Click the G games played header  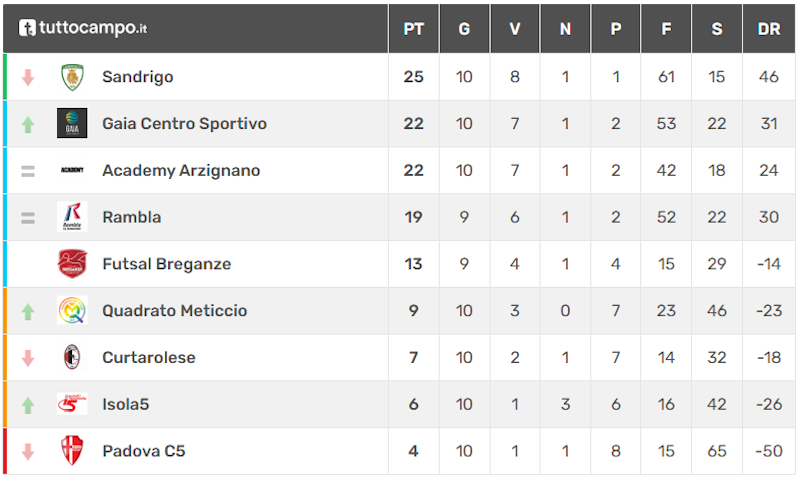464,29
